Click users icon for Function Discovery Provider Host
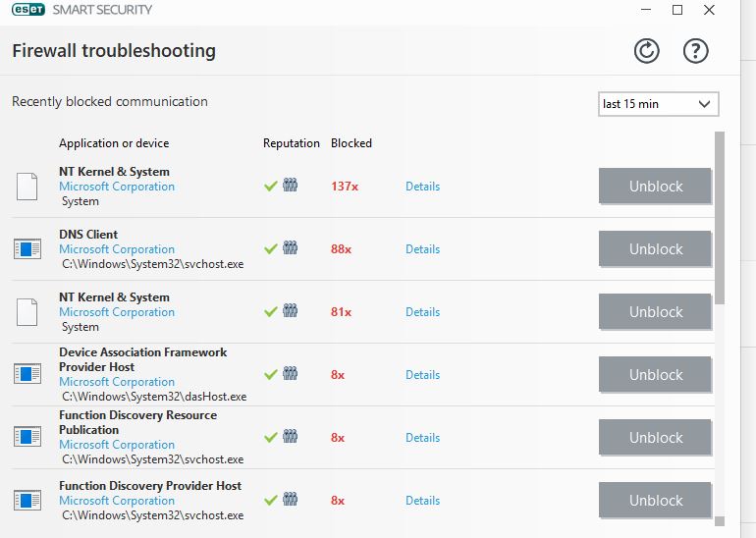 (x=290, y=499)
